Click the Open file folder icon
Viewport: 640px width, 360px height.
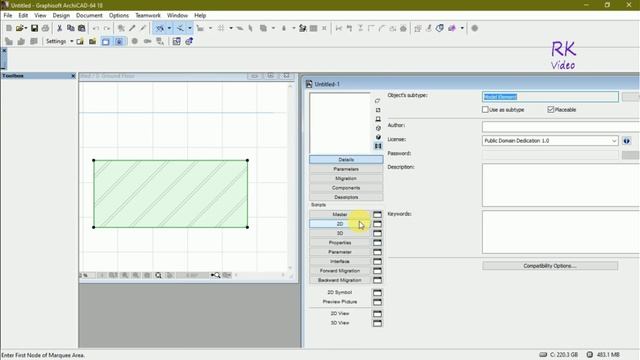click(x=19, y=28)
